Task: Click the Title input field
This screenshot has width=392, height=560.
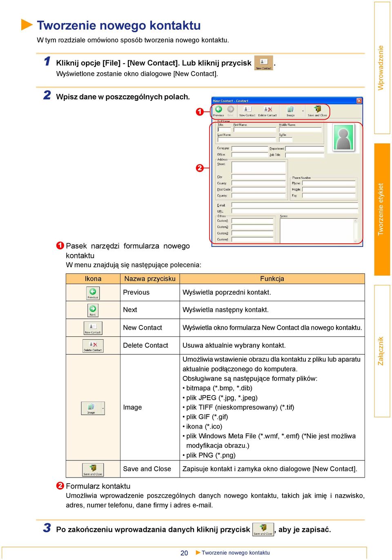Action: coord(225,129)
